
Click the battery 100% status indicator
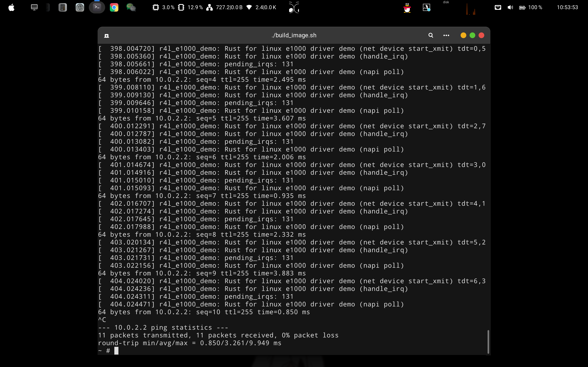pyautogui.click(x=531, y=8)
